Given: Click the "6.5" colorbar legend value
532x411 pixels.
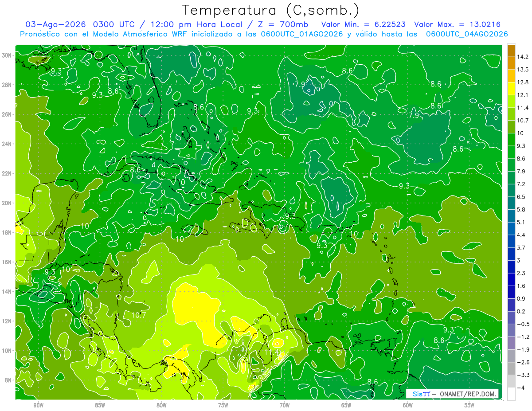Looking at the screenshot, I should 521,196.
